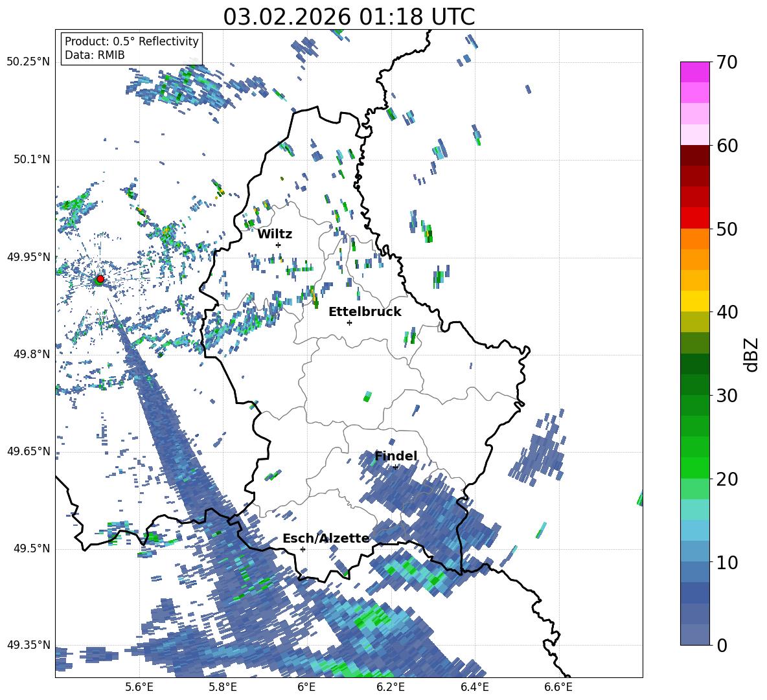This screenshot has height=700, width=767.
Task: Pick the orange colorbar swatch below 50
Action: (x=694, y=239)
